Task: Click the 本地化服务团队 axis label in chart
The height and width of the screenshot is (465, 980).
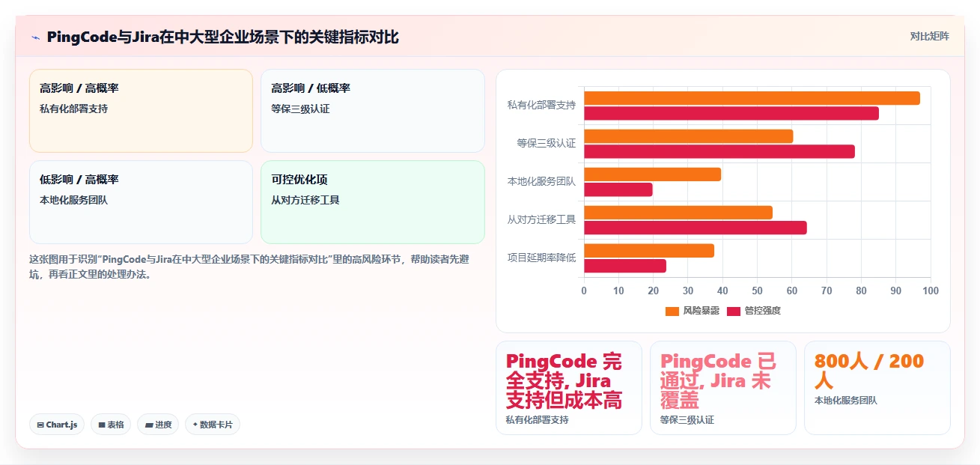Action: point(541,181)
